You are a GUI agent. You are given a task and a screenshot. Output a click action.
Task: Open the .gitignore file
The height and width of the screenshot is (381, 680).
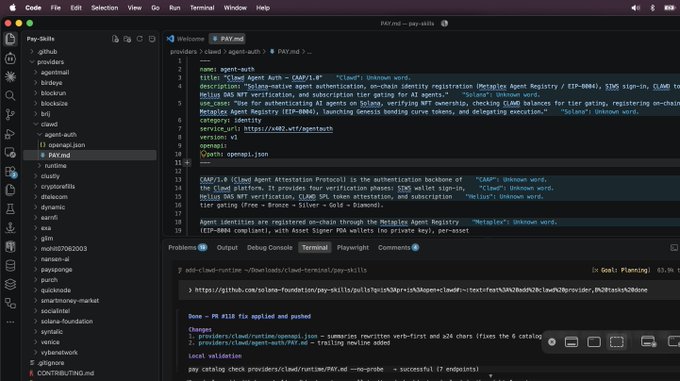(x=50, y=363)
